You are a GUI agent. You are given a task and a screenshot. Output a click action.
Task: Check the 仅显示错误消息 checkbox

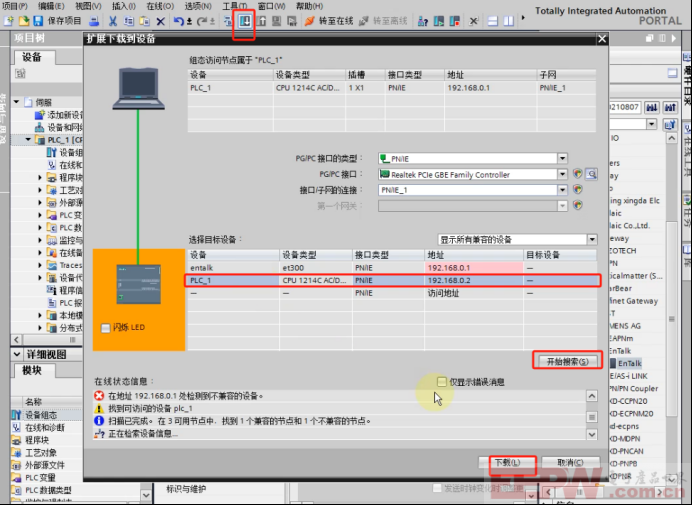click(x=442, y=381)
